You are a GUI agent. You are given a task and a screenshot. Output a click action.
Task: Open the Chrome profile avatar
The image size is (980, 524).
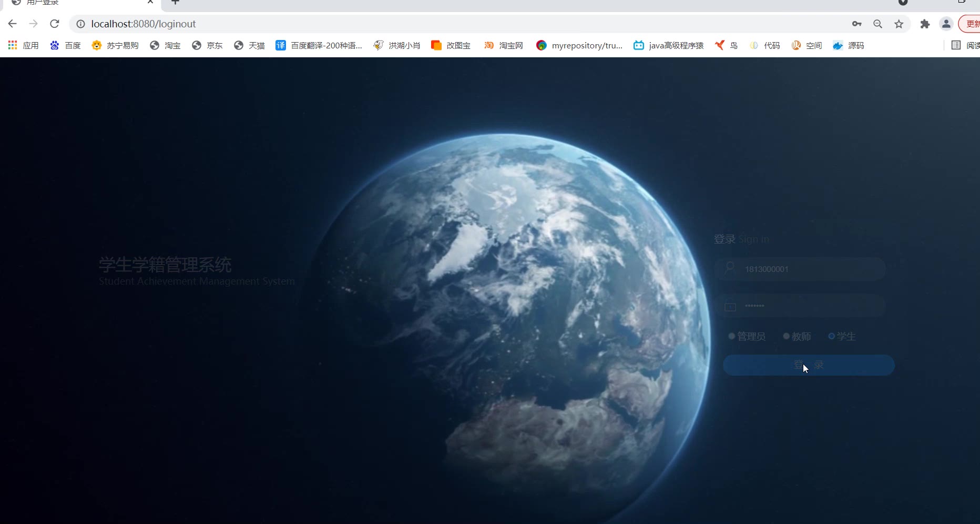click(x=946, y=24)
